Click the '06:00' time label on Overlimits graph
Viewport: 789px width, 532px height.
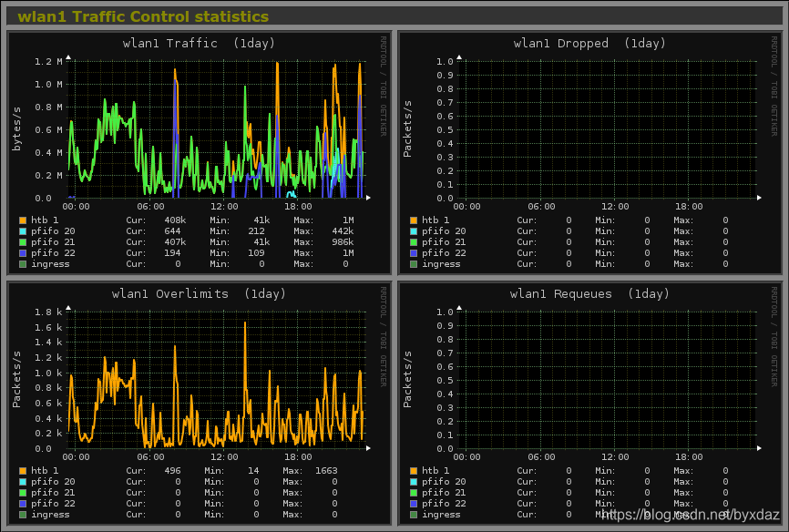tap(150, 457)
